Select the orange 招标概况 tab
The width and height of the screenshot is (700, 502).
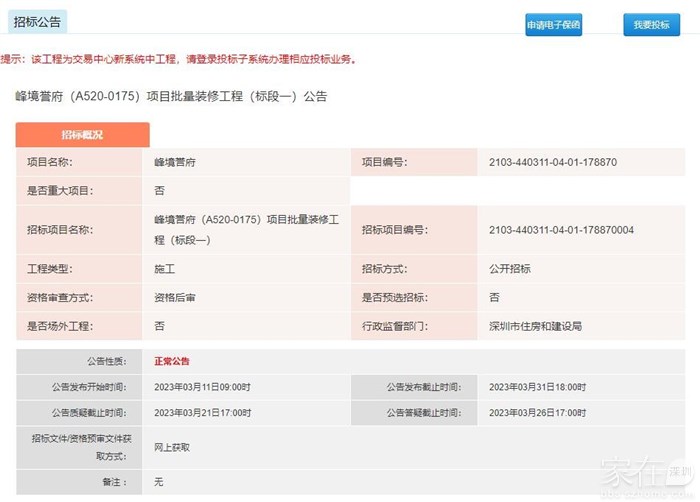tap(82, 134)
